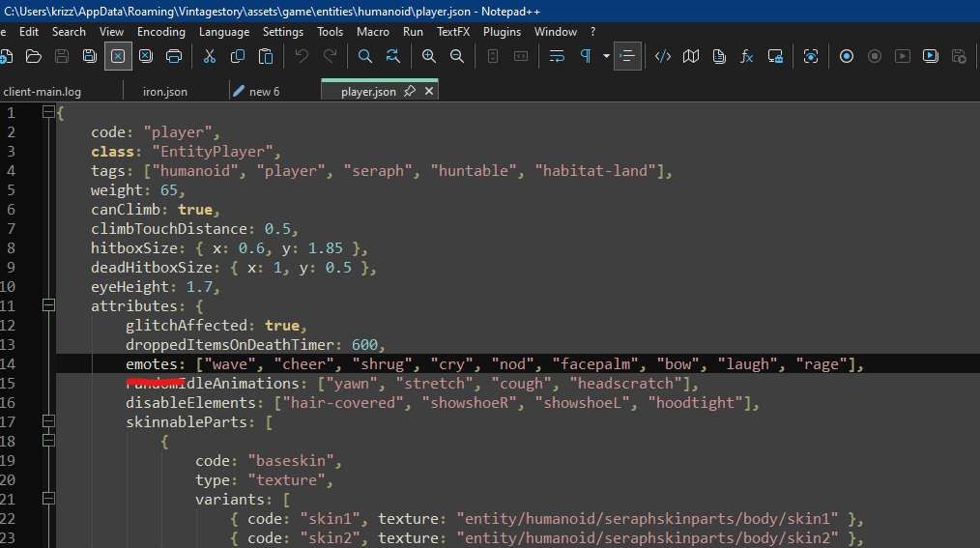Open show-all-characters dropdown arrow

(x=606, y=56)
